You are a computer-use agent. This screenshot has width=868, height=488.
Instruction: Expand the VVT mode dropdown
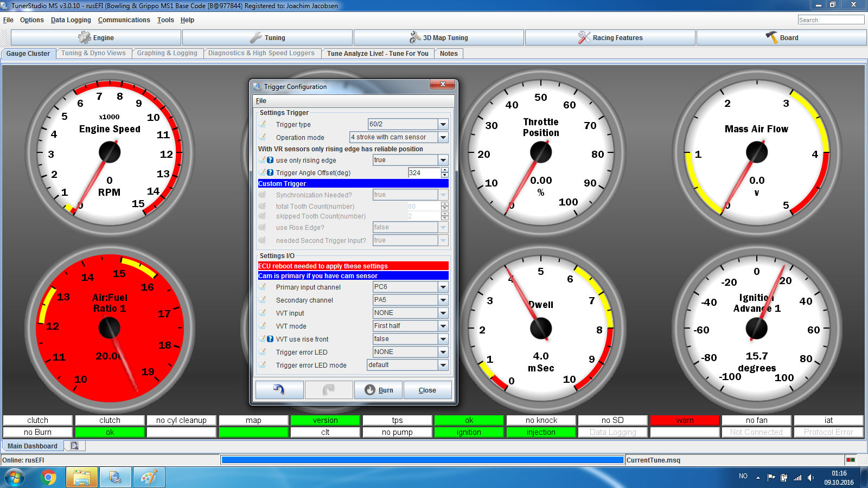[443, 326]
